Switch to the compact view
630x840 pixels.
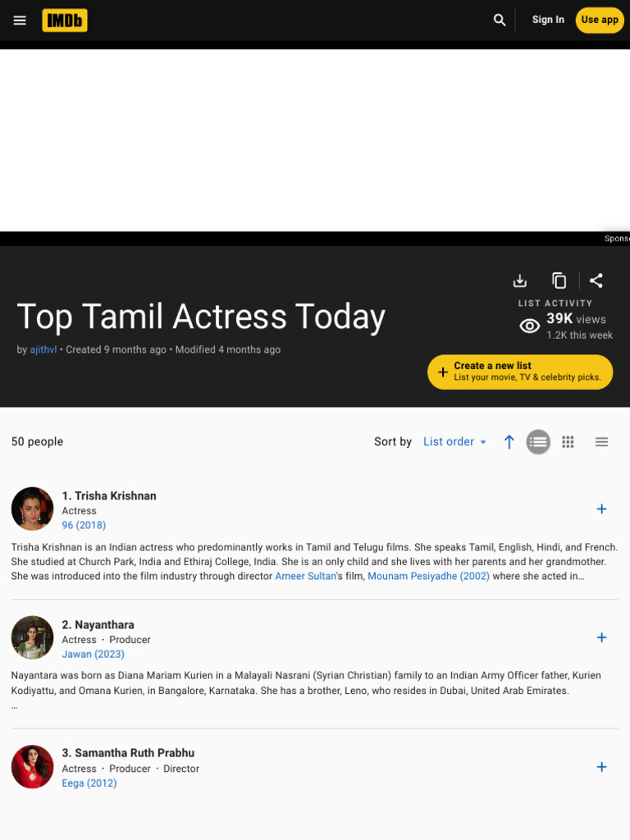point(601,442)
